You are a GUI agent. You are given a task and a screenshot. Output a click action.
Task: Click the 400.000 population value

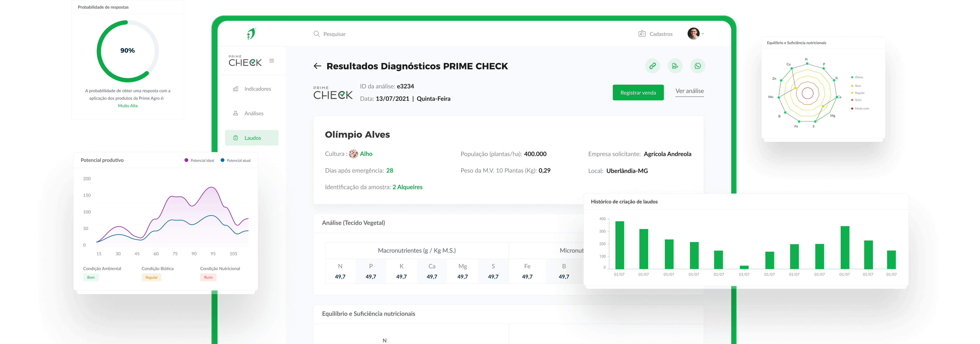click(x=535, y=154)
